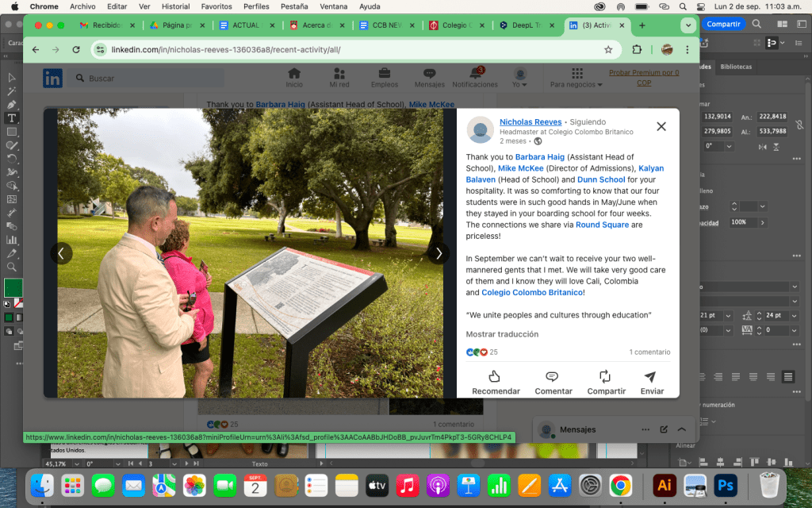Click the Compartir repost icon

(606, 376)
